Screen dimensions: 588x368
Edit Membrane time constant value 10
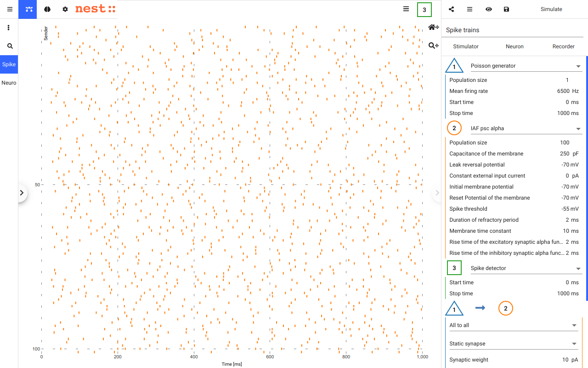[x=566, y=231]
